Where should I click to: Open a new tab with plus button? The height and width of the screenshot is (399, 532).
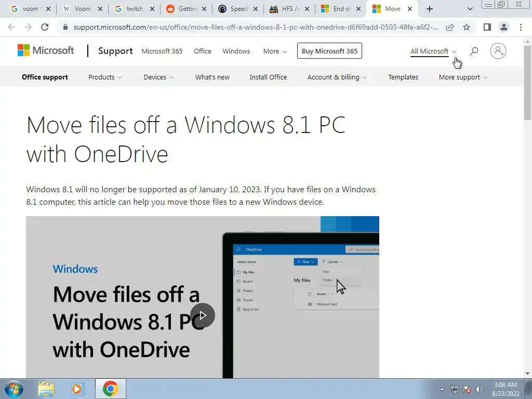[x=430, y=9]
